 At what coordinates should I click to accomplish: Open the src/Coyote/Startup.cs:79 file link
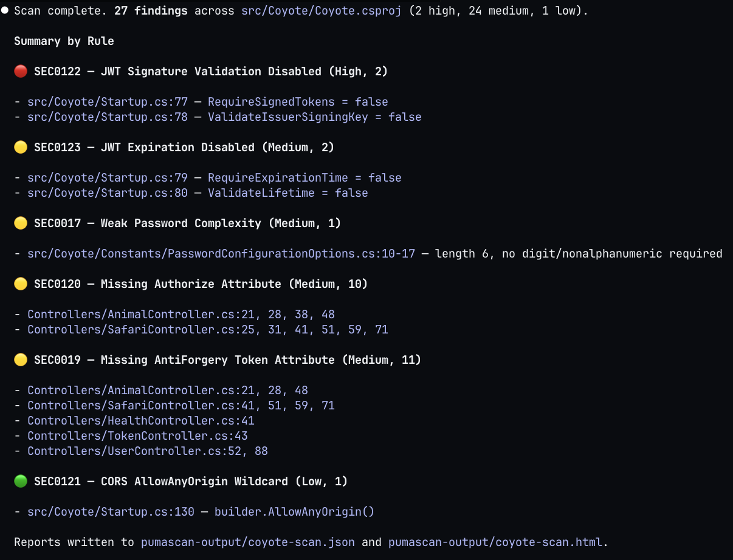click(108, 178)
